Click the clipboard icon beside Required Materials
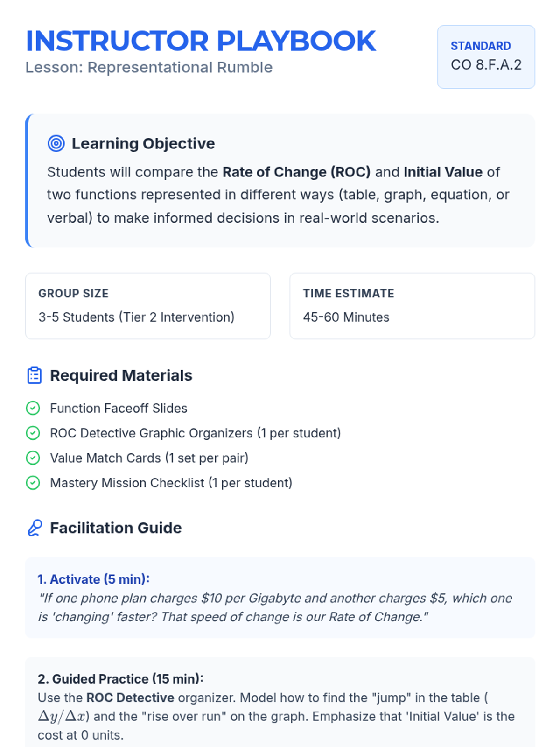This screenshot has width=560, height=747. pyautogui.click(x=35, y=375)
